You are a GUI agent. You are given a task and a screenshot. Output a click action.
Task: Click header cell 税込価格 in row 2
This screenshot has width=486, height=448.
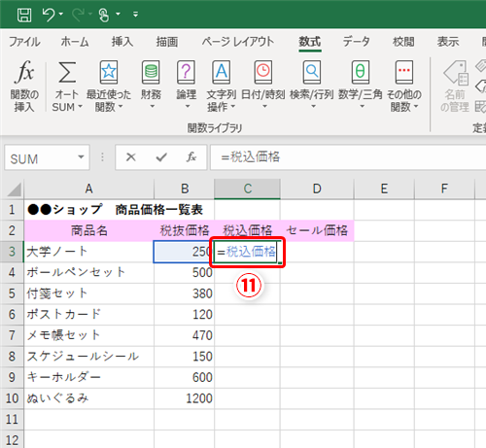pos(248,231)
